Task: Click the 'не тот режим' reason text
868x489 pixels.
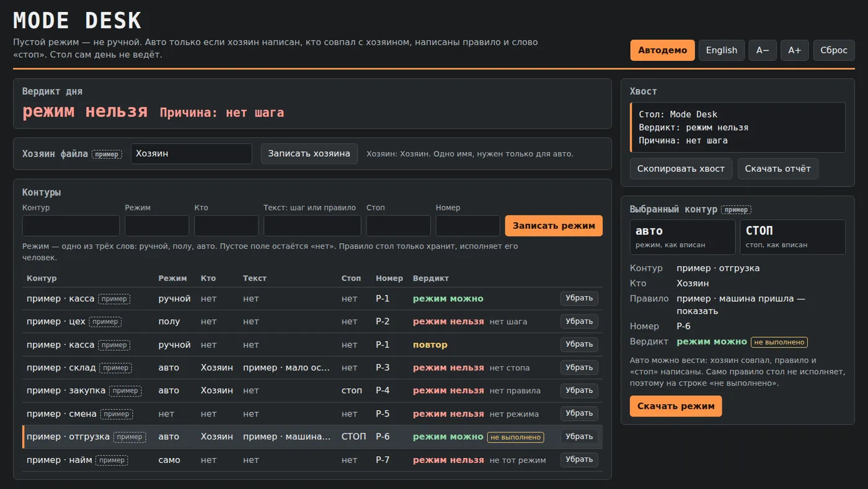Action: (518, 460)
